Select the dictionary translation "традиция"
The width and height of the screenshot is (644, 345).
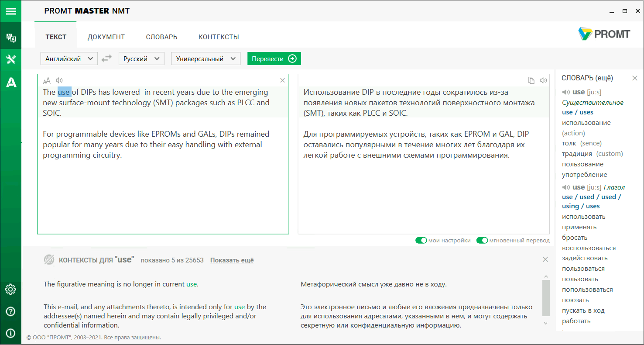[x=577, y=154]
